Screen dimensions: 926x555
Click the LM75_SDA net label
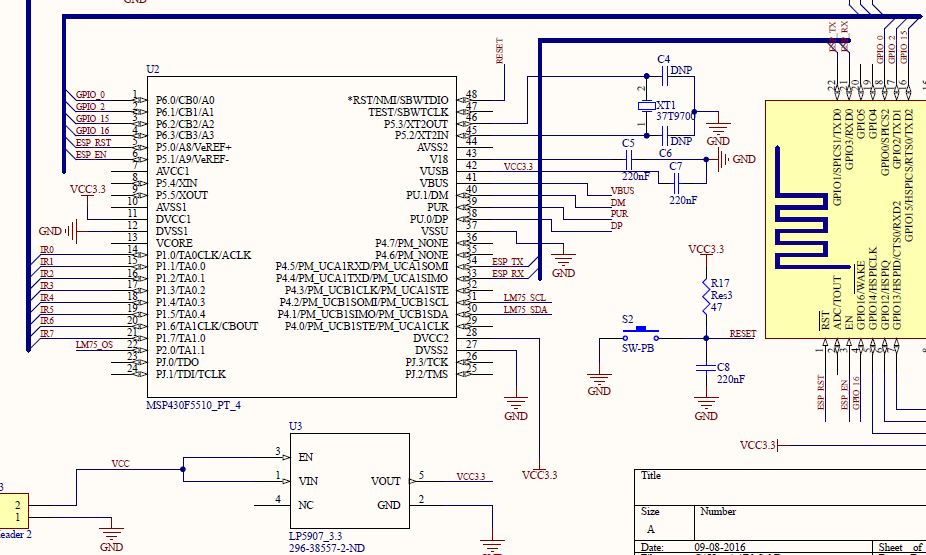(x=525, y=309)
